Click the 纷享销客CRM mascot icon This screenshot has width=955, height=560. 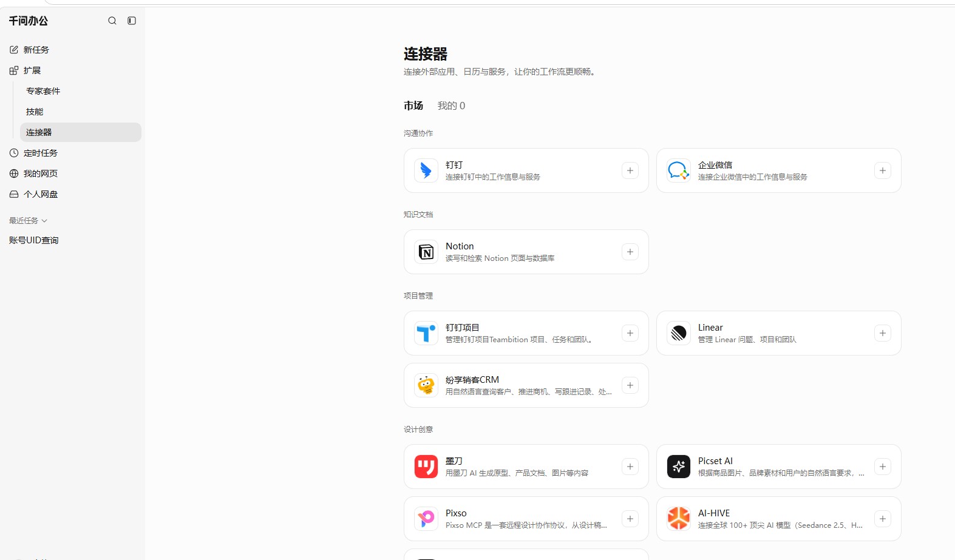pos(426,385)
